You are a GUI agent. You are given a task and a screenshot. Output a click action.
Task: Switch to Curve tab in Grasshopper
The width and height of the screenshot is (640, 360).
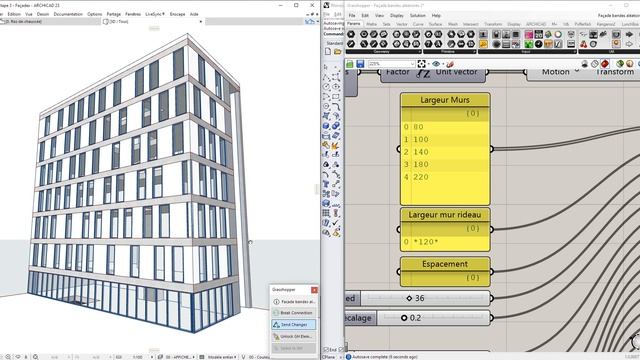(418, 24)
